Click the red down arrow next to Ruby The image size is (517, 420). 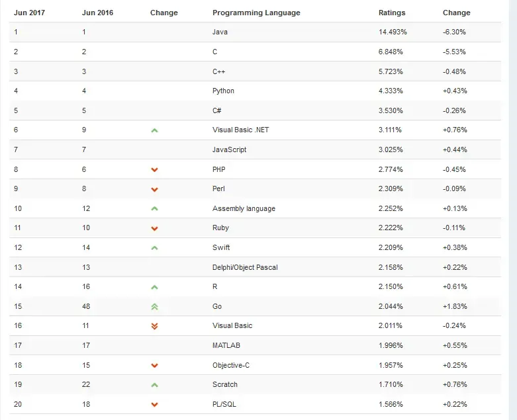pos(154,229)
